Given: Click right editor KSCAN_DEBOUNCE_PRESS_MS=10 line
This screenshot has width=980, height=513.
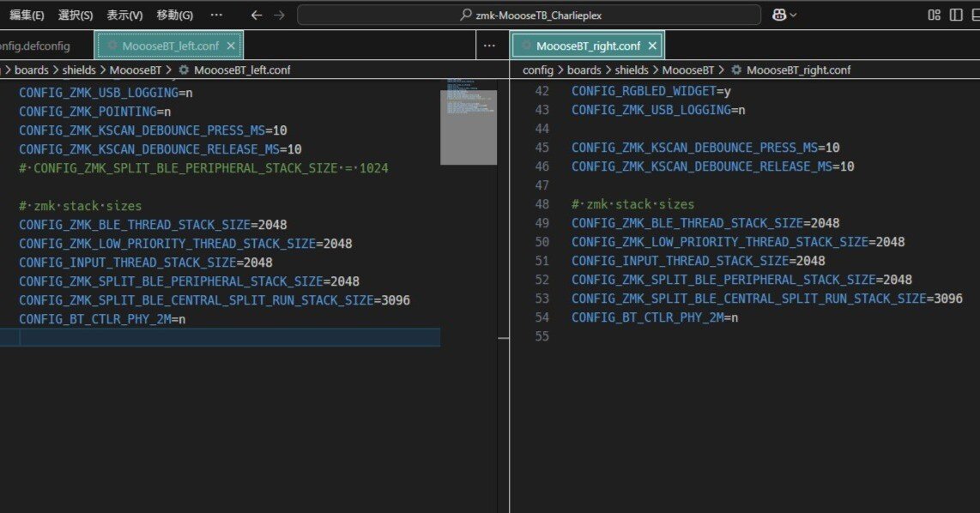Looking at the screenshot, I should coord(705,148).
